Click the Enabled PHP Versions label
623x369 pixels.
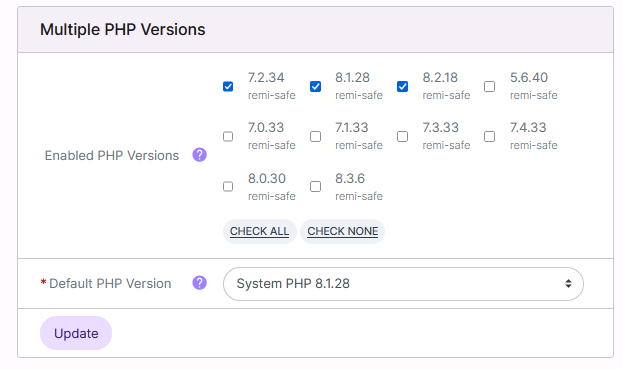click(x=112, y=155)
